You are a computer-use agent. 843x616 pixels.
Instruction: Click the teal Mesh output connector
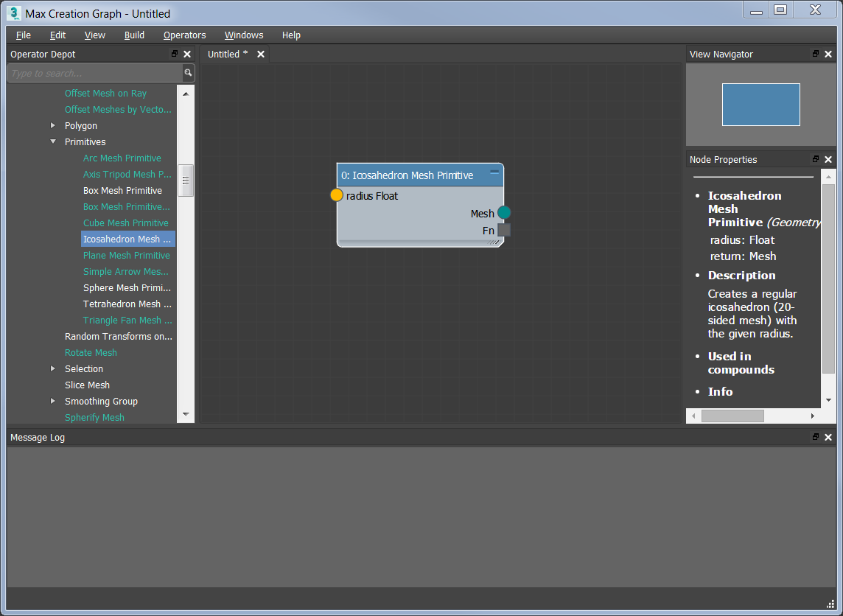coord(504,213)
